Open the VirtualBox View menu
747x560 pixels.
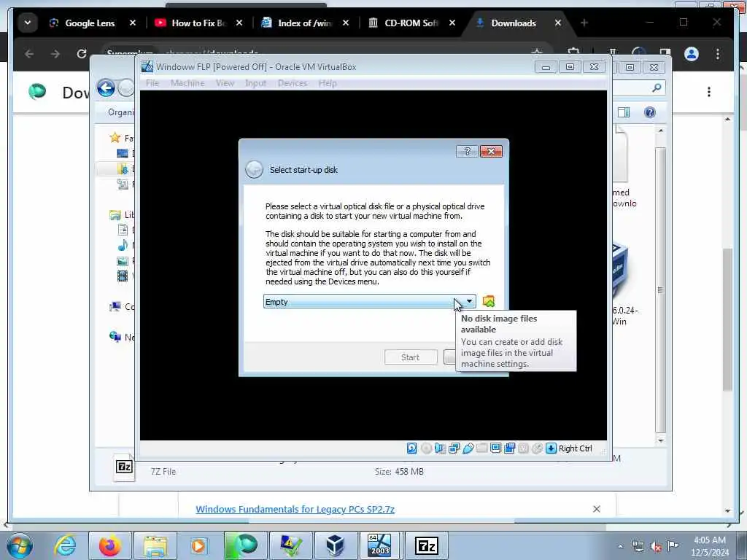[x=225, y=83]
